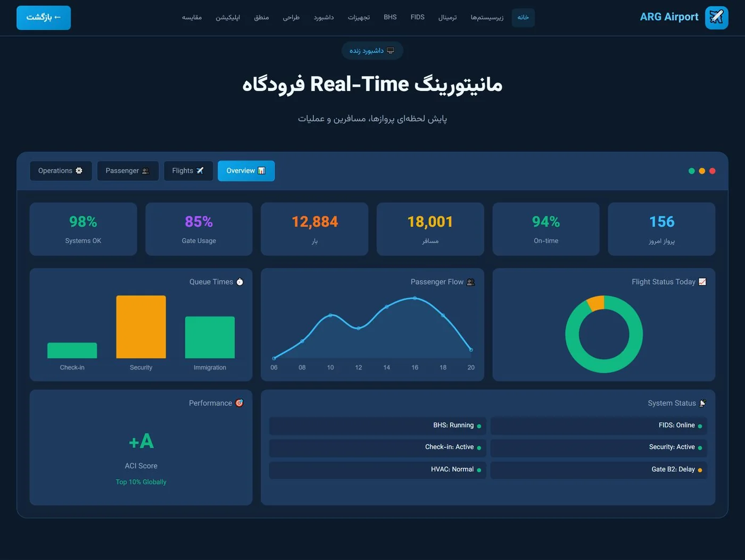Image resolution: width=745 pixels, height=560 pixels.
Task: Open ترمینال nav item
Action: pos(448,18)
